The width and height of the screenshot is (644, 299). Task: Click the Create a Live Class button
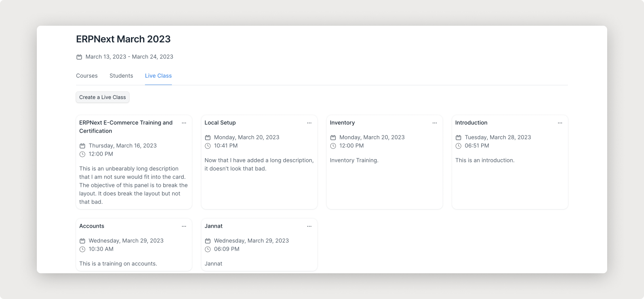103,97
